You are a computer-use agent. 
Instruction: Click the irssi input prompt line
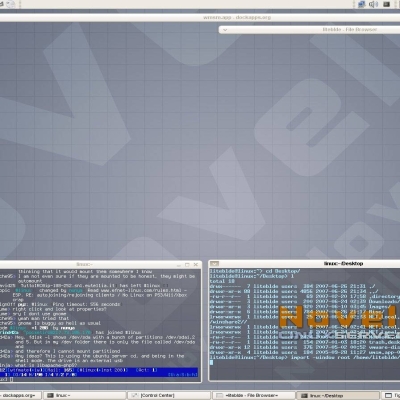tap(99, 379)
